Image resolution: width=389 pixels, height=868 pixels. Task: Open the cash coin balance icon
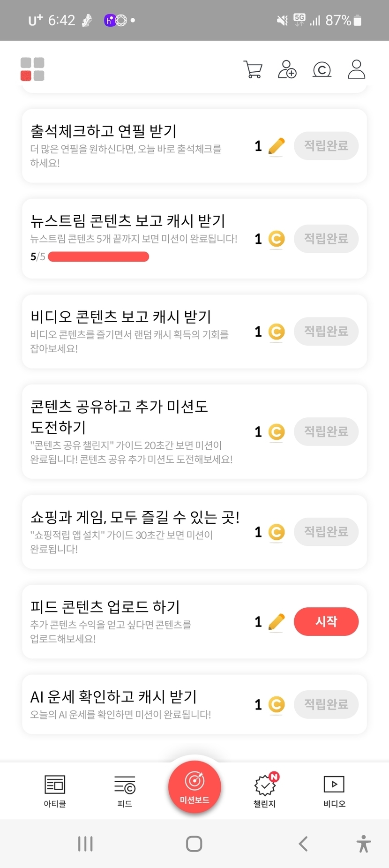(x=322, y=70)
